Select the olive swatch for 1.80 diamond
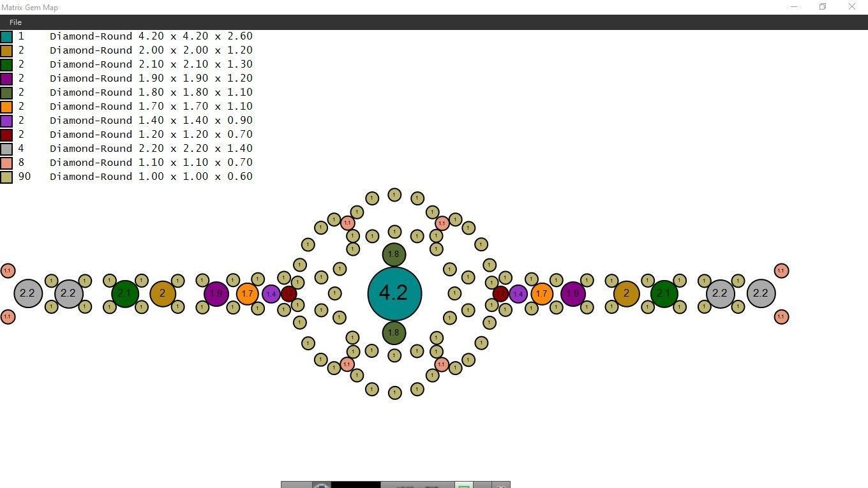The image size is (868, 488). pos(6,93)
